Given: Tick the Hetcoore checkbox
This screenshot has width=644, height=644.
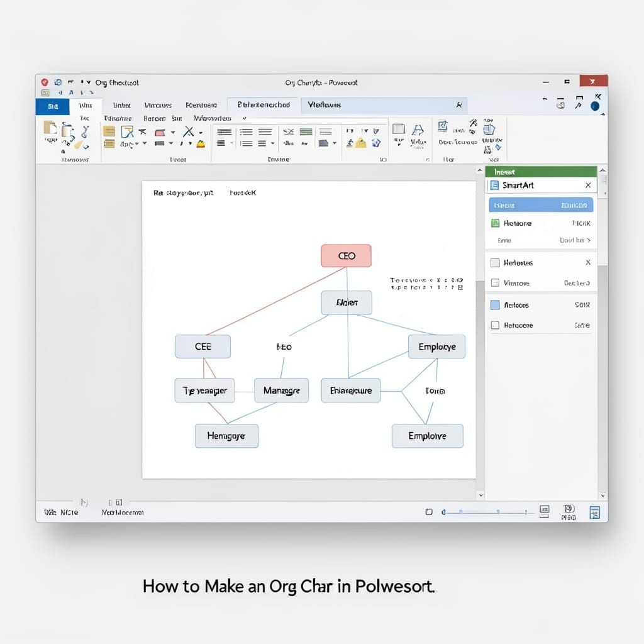Looking at the screenshot, I should coord(496,325).
